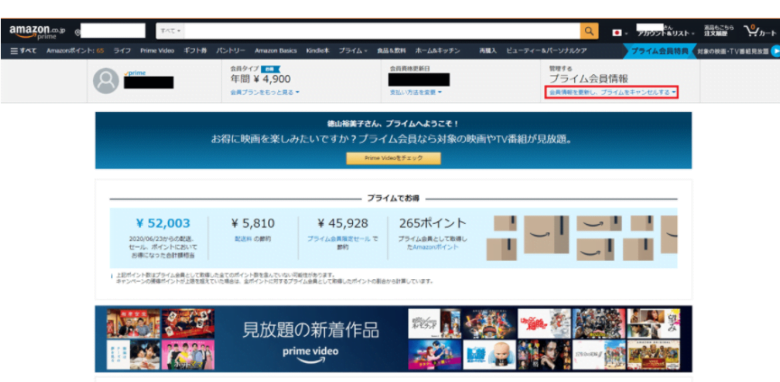Expand 会員プランをもっと見る
The width and height of the screenshot is (780, 382).
click(265, 93)
